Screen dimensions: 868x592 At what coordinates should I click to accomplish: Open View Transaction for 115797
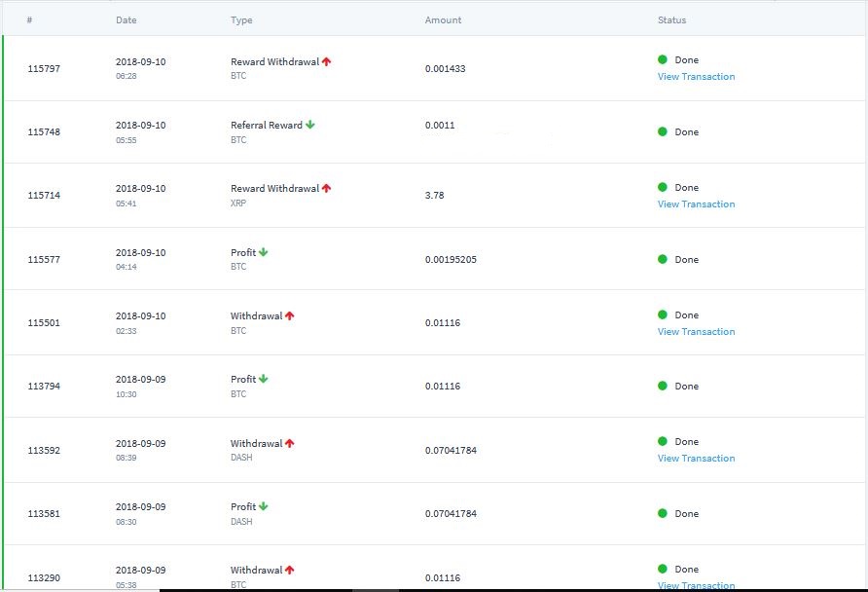tap(696, 76)
